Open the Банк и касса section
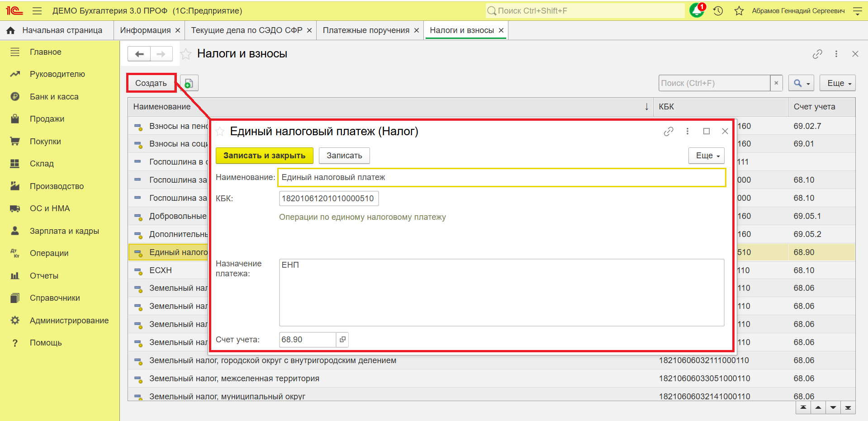868x421 pixels. 54,97
